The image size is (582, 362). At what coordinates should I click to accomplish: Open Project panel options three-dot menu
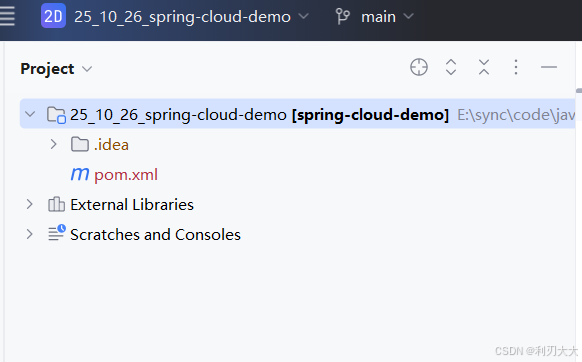coord(516,67)
